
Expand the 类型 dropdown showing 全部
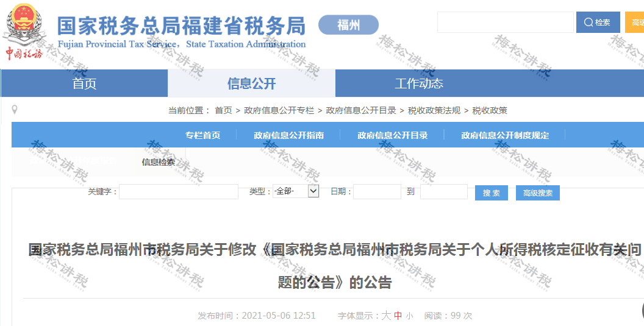[296, 191]
